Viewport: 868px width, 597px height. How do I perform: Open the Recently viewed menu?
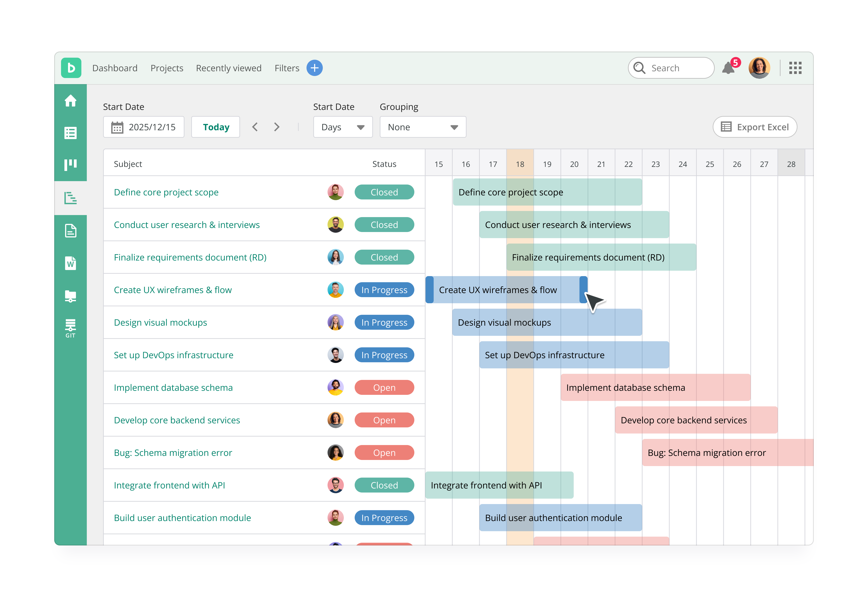[228, 68]
